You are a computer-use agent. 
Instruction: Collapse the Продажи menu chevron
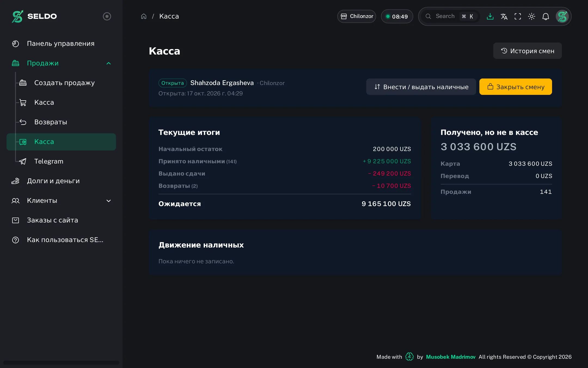coord(109,63)
